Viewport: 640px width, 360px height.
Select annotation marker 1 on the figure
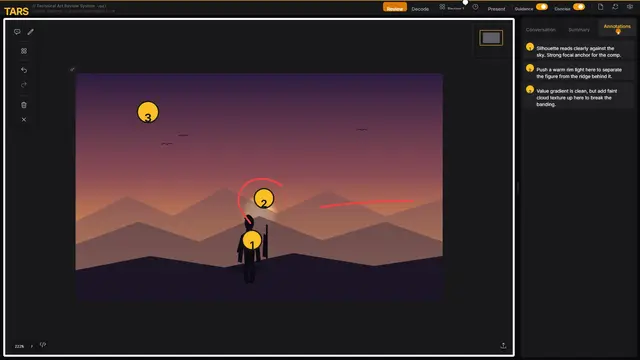pos(252,240)
